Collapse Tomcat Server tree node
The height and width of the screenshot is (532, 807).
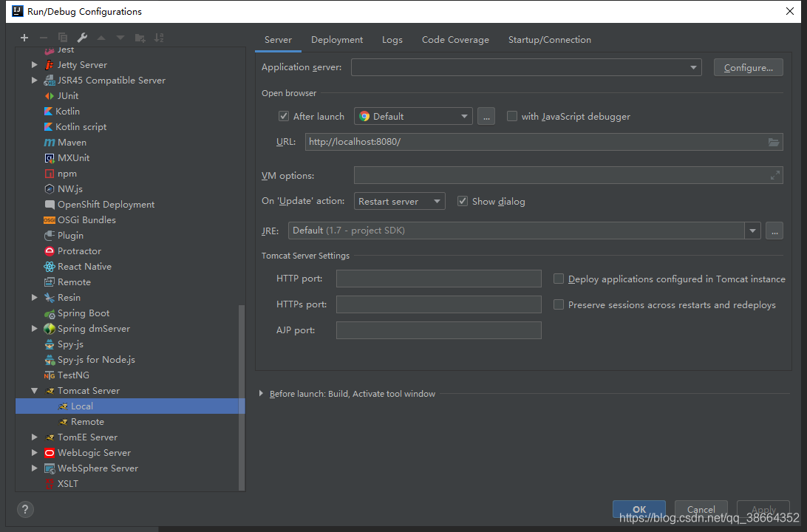pos(35,391)
